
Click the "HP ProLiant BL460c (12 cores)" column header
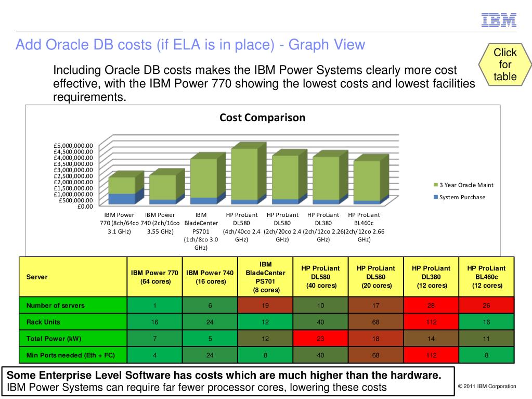pyautogui.click(x=487, y=277)
